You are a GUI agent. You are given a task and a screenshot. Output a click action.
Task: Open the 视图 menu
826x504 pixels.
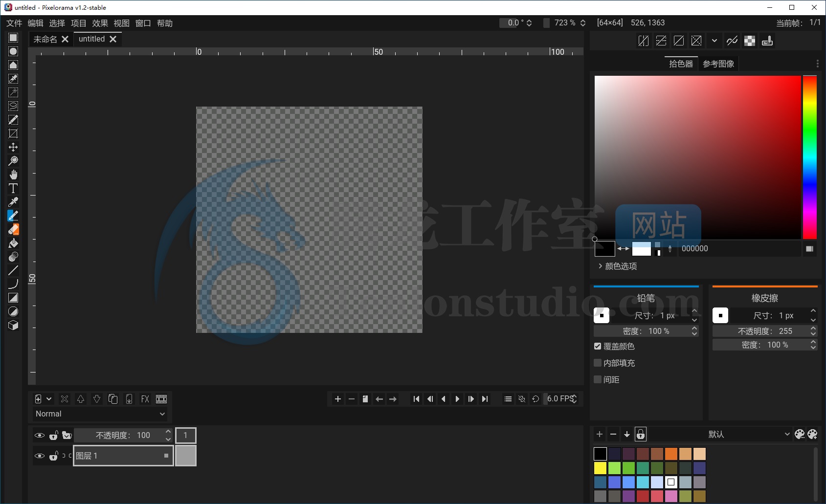pos(122,23)
